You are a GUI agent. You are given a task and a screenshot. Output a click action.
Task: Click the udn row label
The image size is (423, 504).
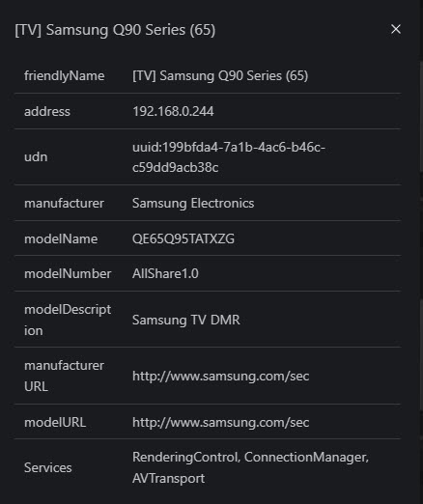(36, 157)
